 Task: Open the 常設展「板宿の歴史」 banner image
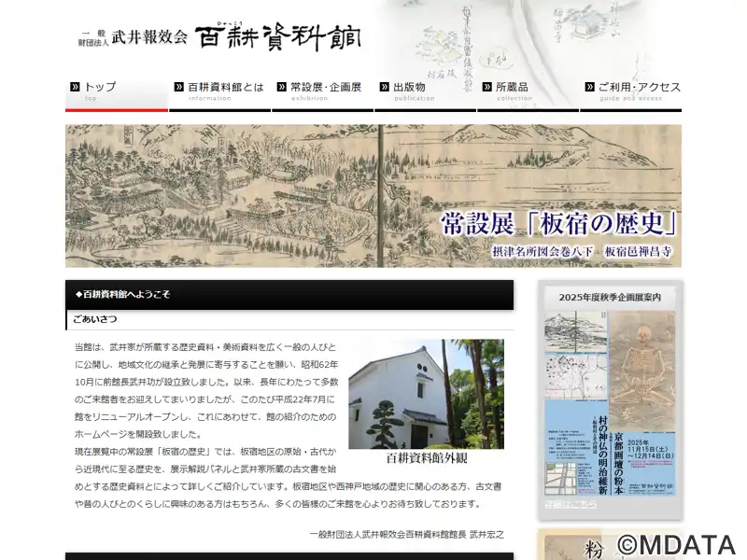point(373,196)
